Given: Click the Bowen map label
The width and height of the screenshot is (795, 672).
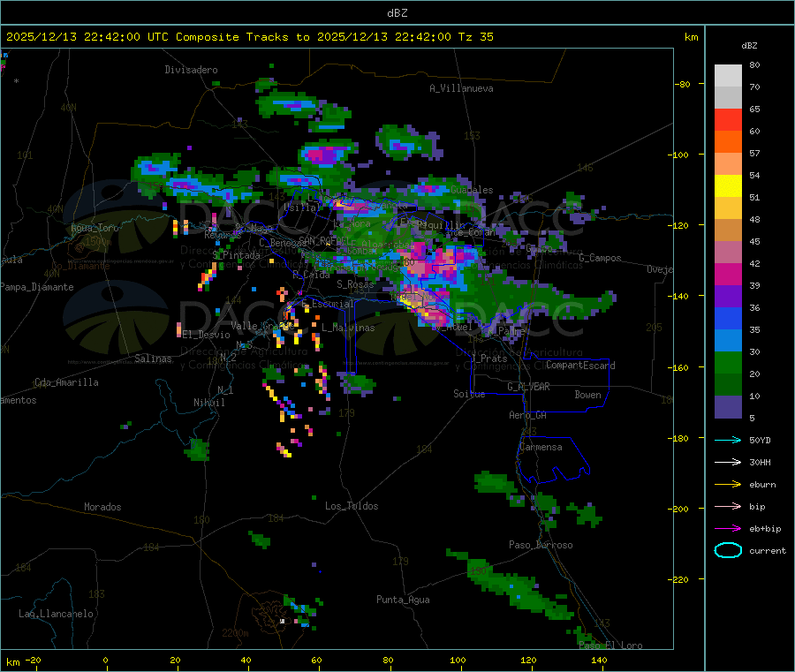Looking at the screenshot, I should [x=588, y=395].
